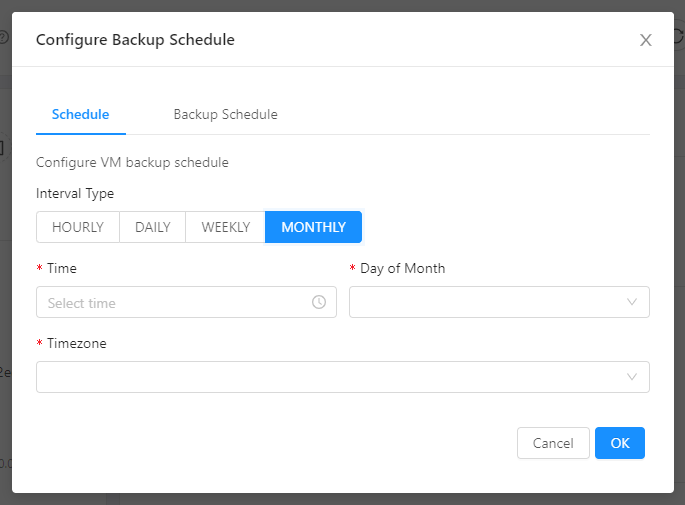685x505 pixels.
Task: Click the Time field label
Action: pos(61,268)
